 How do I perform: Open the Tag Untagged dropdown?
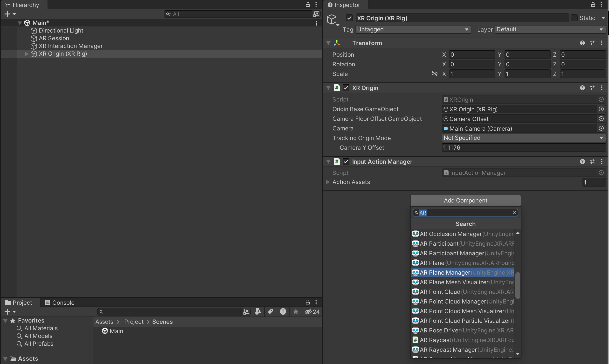413,29
